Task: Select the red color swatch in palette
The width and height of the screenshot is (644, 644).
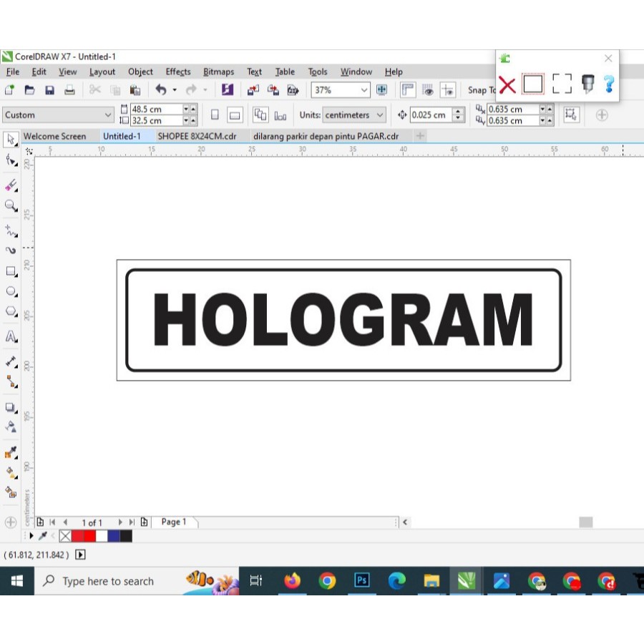Action: pos(77,536)
